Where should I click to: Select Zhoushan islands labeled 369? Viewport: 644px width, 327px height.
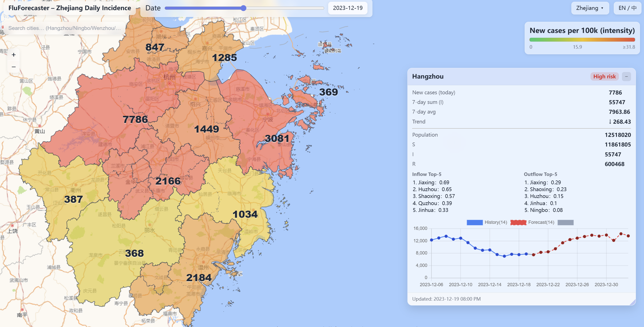328,92
